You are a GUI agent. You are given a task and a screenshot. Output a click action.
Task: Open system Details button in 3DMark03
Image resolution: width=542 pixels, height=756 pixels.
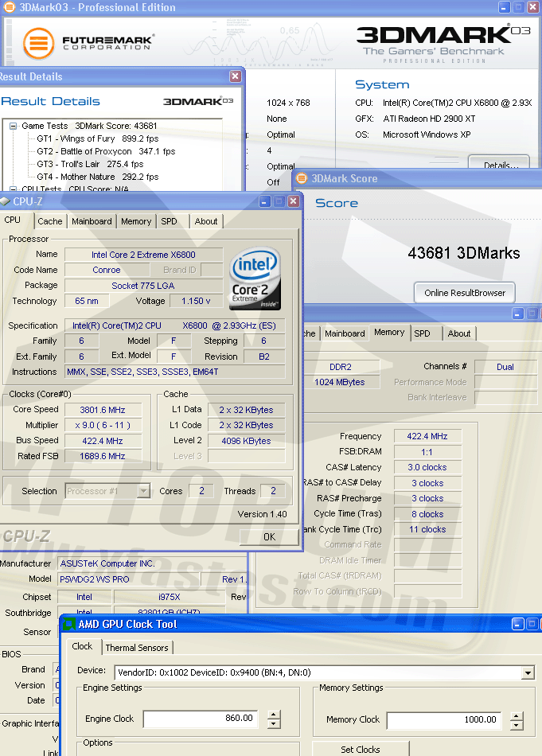(499, 162)
